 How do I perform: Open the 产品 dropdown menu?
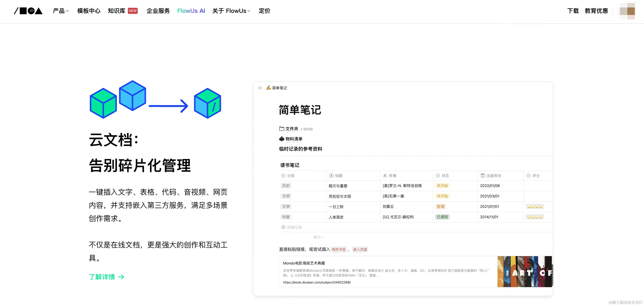[x=61, y=11]
